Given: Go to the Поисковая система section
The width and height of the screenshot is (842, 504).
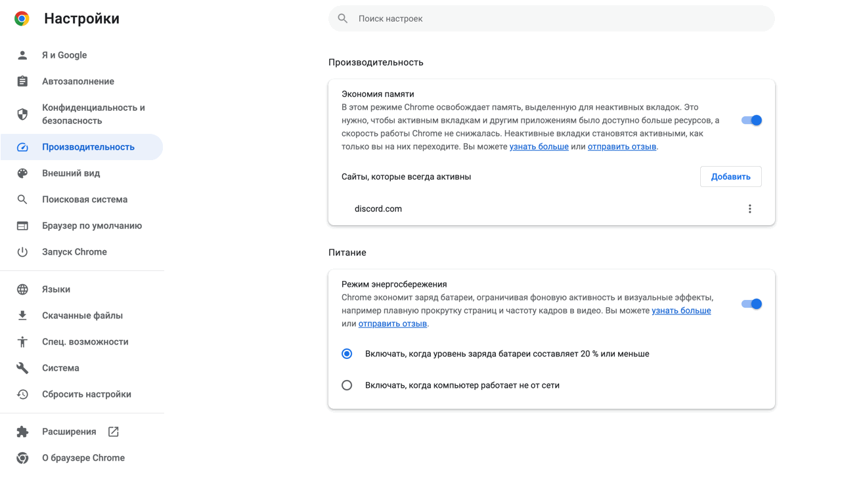Looking at the screenshot, I should click(x=85, y=199).
